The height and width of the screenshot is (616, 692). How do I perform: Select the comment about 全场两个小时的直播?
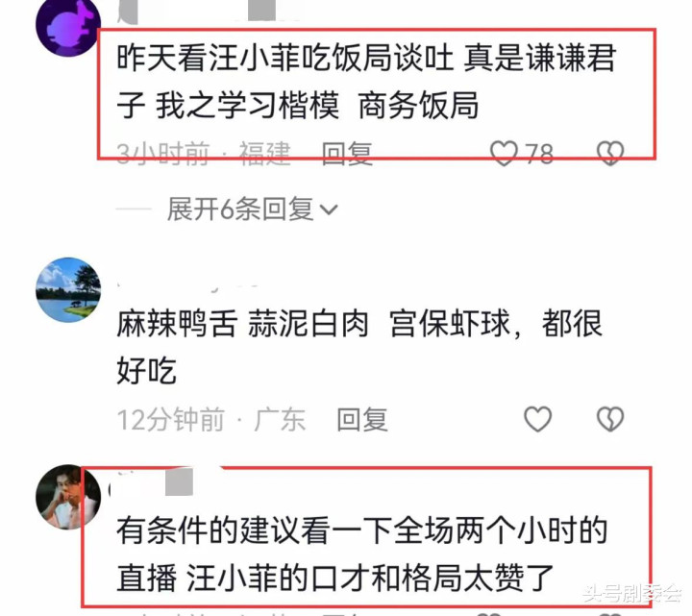362,554
